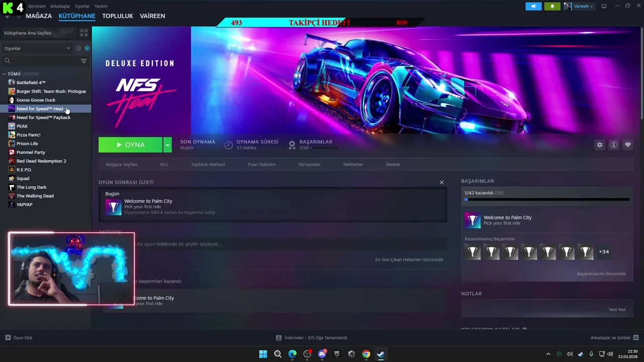Open Google Chrome from the taskbar
644x362 pixels.
(x=366, y=354)
